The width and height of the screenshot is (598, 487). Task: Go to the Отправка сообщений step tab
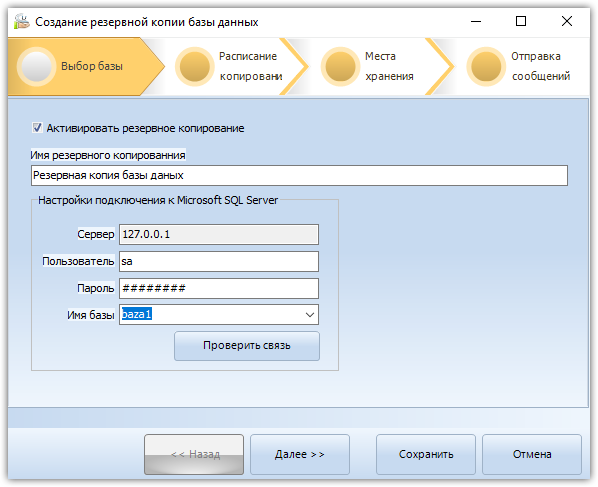tap(522, 66)
